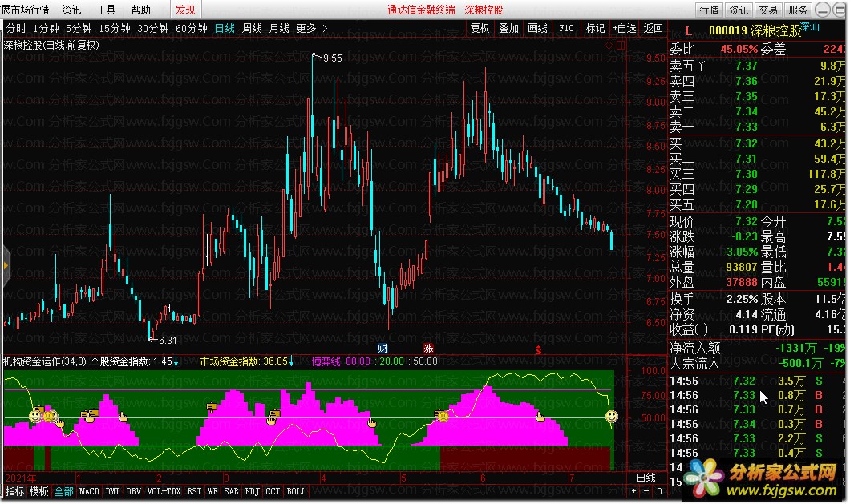Click the down arrow after 个股资金指数 value
Viewport: 850px width, 504px height.
coord(176,361)
